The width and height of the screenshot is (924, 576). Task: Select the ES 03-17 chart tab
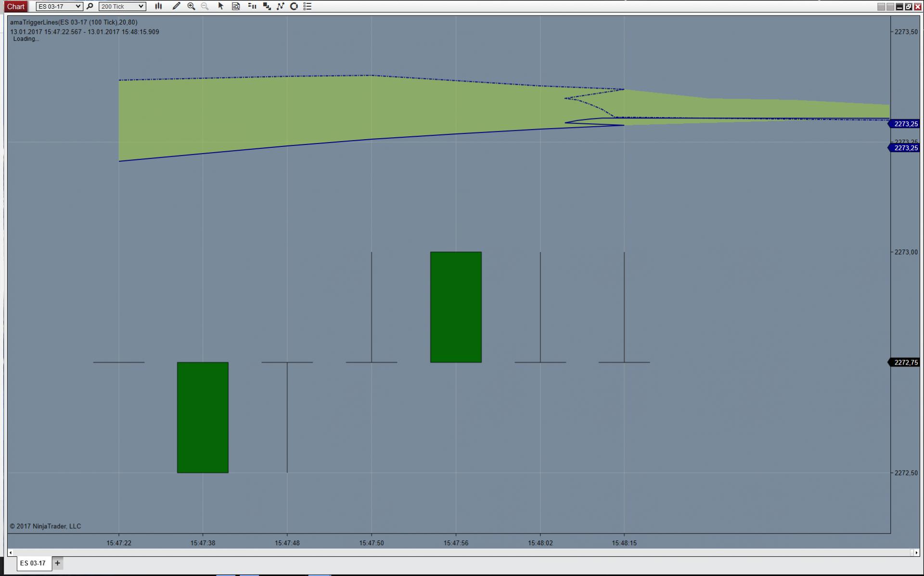tap(33, 563)
